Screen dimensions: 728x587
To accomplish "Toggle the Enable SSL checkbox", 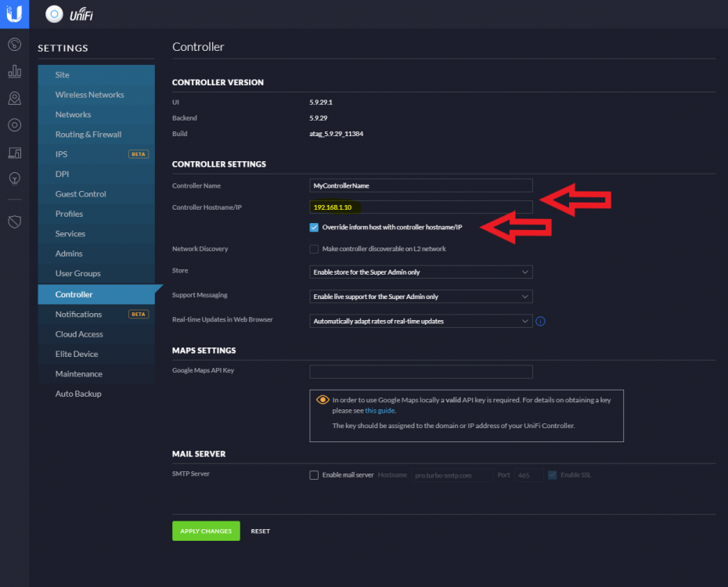I will [x=553, y=475].
